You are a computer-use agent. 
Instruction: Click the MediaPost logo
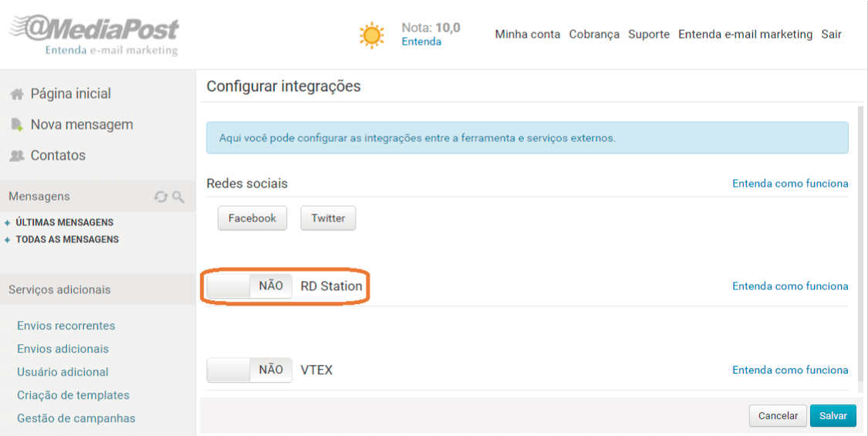95,35
